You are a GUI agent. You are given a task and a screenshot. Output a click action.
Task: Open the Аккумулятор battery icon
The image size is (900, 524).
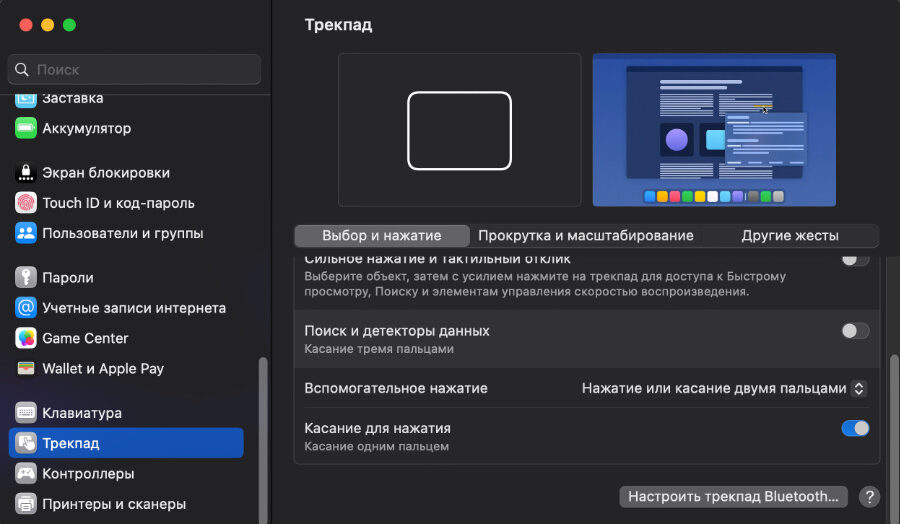(x=25, y=128)
